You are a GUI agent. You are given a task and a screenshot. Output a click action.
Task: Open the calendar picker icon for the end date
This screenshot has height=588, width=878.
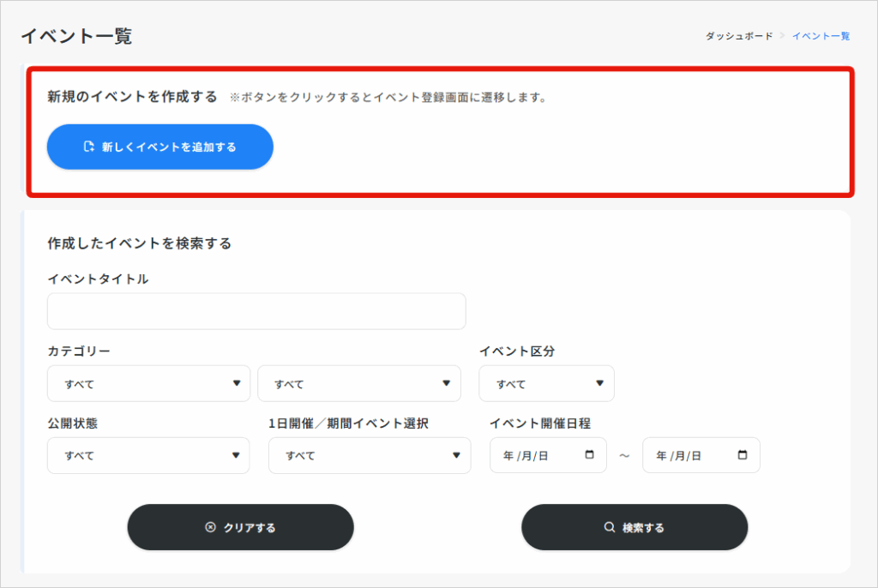point(743,455)
